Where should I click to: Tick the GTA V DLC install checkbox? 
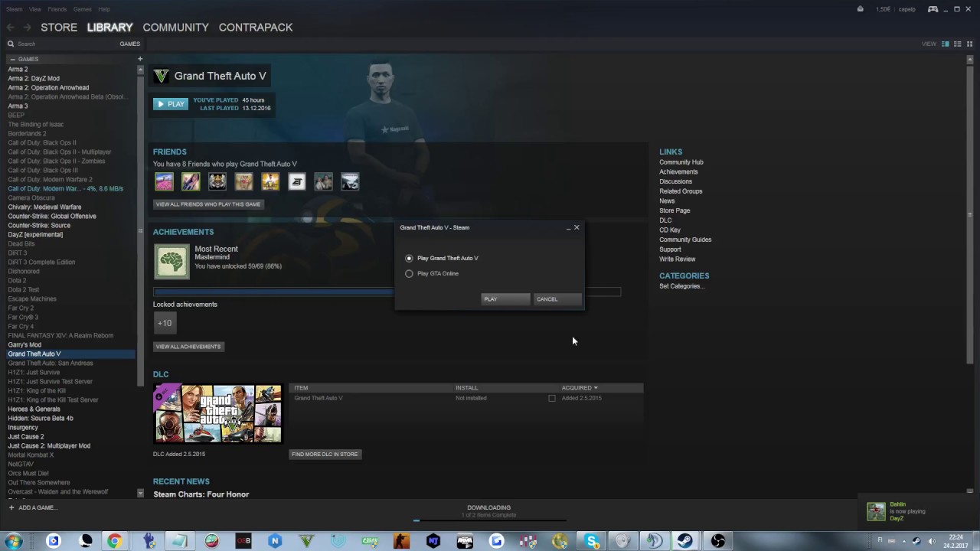pos(552,399)
